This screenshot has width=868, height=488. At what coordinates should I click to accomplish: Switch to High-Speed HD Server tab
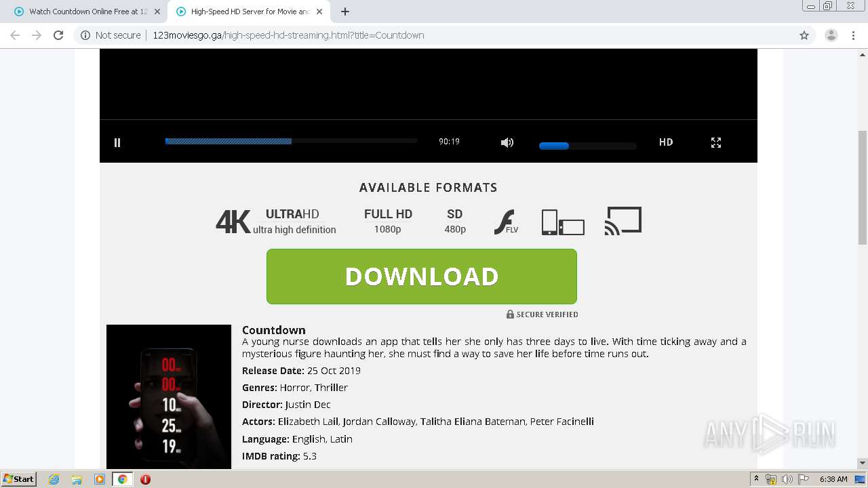coord(250,12)
